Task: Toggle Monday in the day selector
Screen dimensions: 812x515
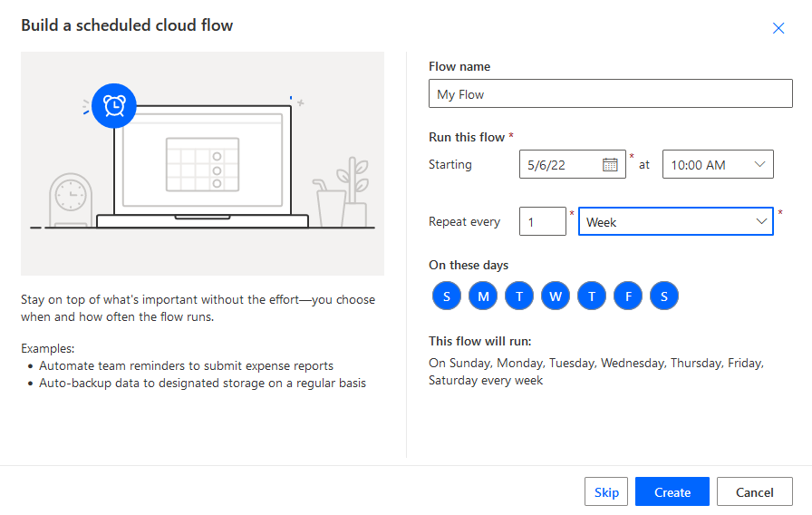Action: 483,296
